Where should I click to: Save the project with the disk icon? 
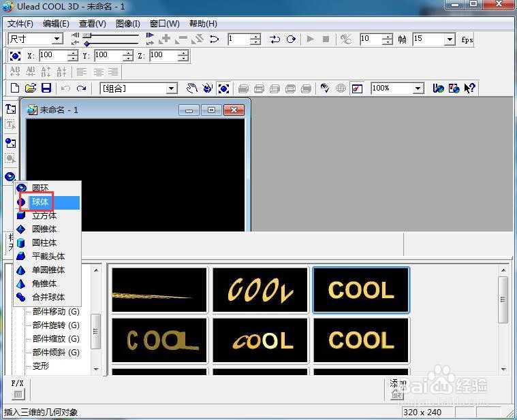coord(46,88)
